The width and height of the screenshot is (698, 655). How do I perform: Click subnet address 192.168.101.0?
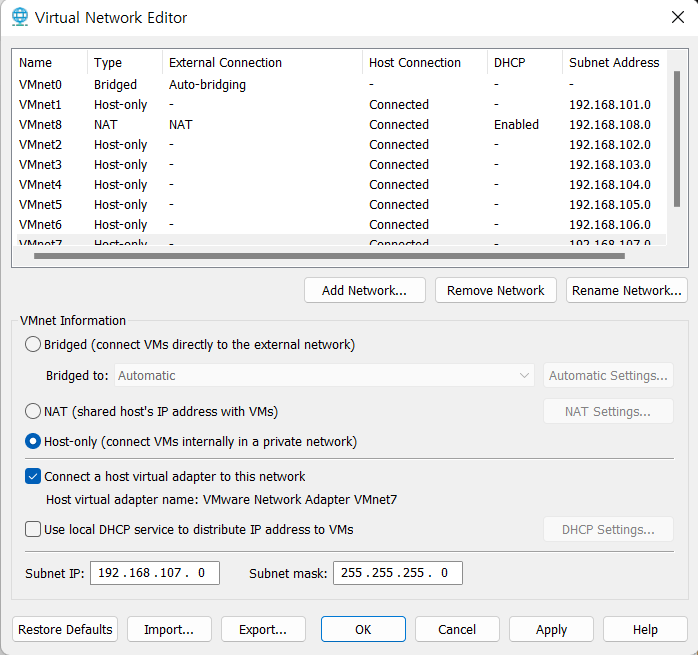(610, 105)
